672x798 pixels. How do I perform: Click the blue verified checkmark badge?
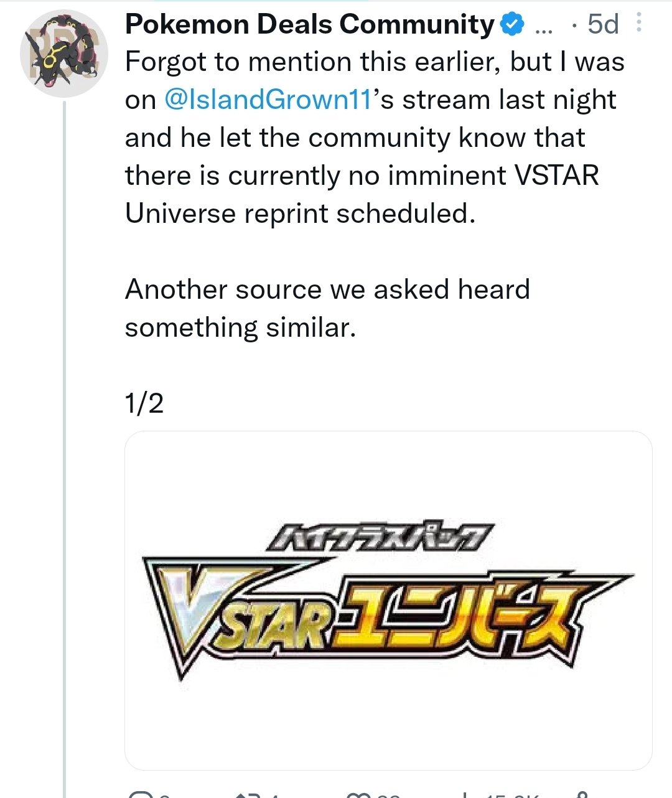coord(512,25)
